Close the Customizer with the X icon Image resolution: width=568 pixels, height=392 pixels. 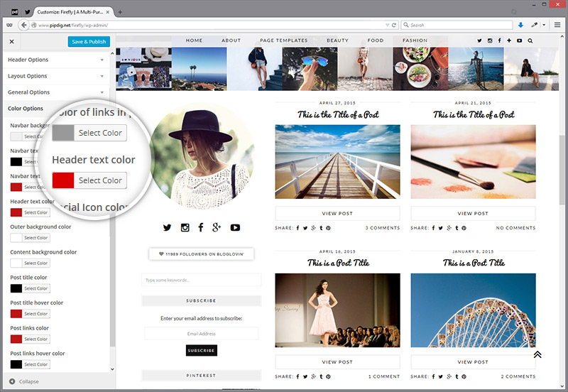click(11, 42)
